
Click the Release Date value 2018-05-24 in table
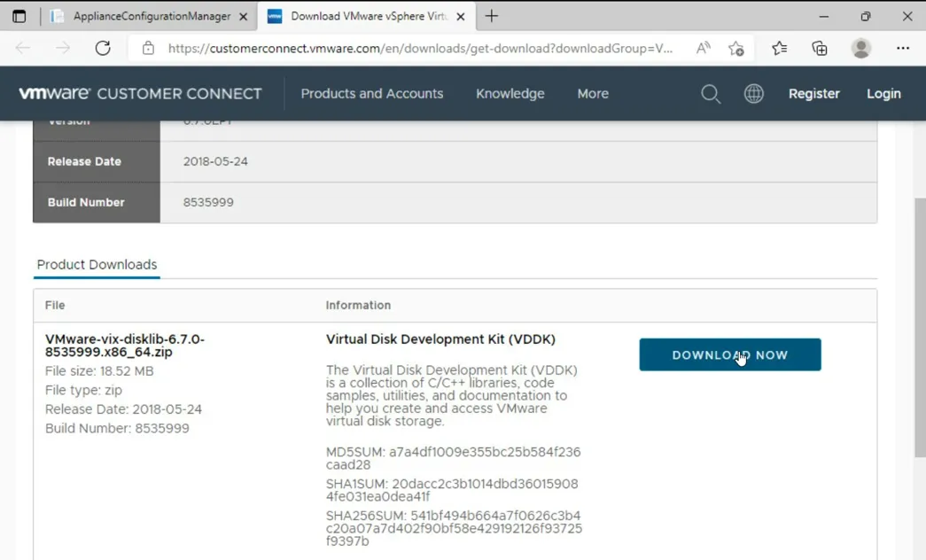pos(215,161)
